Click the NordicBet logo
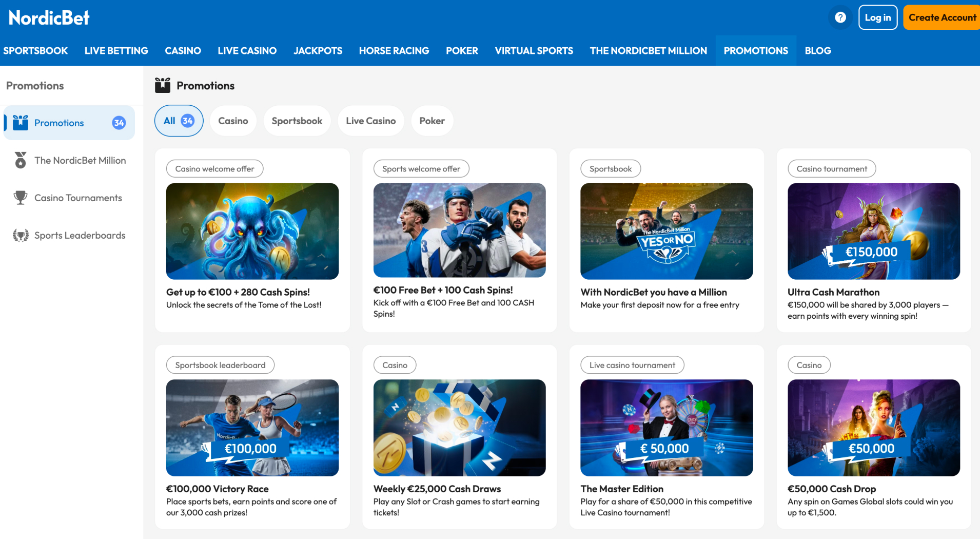This screenshot has width=980, height=539. tap(49, 17)
